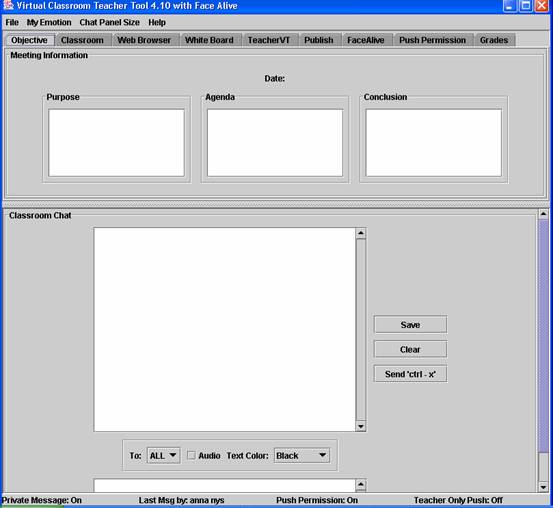The image size is (553, 508).
Task: Click the Agenda text area
Action: pos(275,143)
